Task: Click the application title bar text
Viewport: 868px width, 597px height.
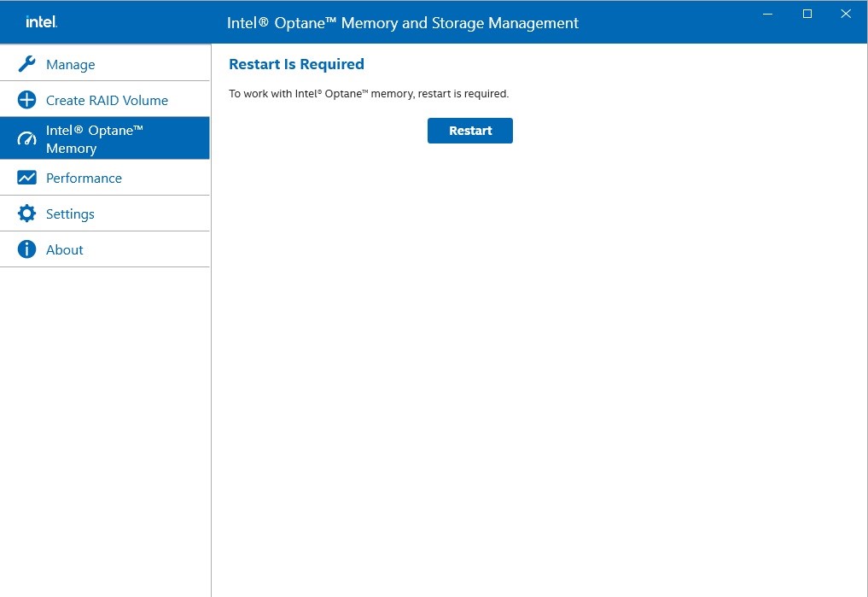Action: coord(402,22)
